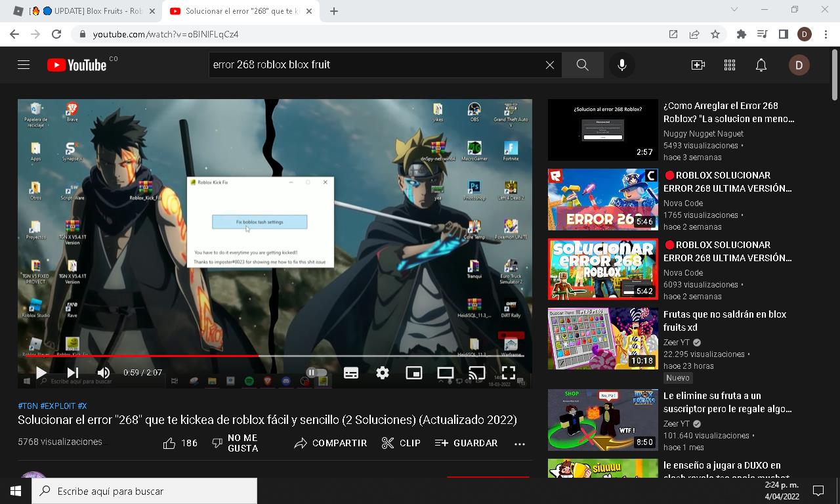This screenshot has height=504, width=840.
Task: Open the Create video camera icon
Action: tap(698, 65)
